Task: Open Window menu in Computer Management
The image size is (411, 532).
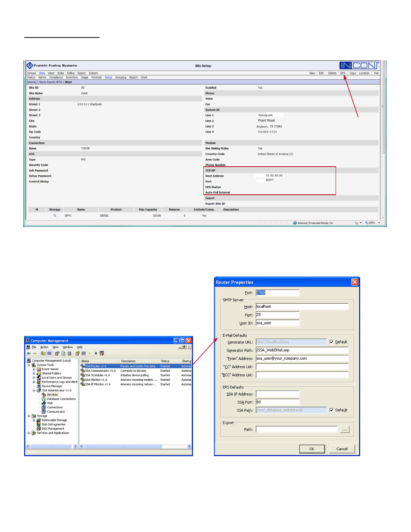Action: tap(68, 347)
